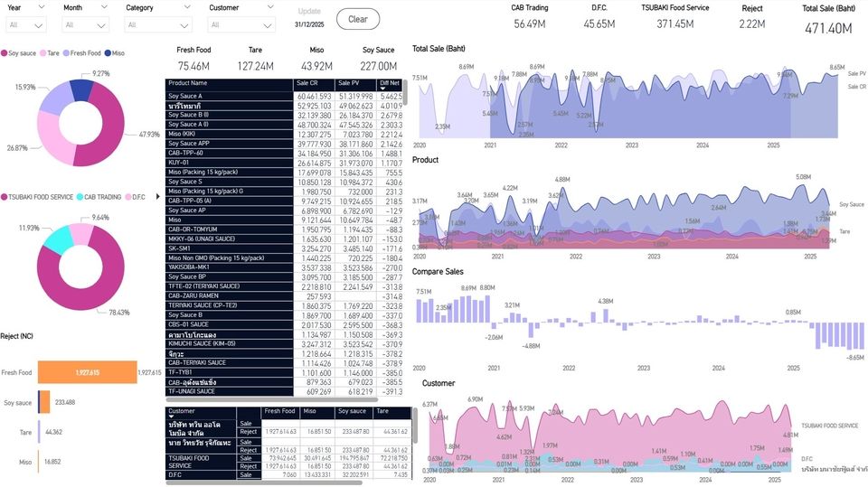The image size is (868, 487).
Task: Click the CAB TRADING legend marker
Action: pyautogui.click(x=80, y=196)
